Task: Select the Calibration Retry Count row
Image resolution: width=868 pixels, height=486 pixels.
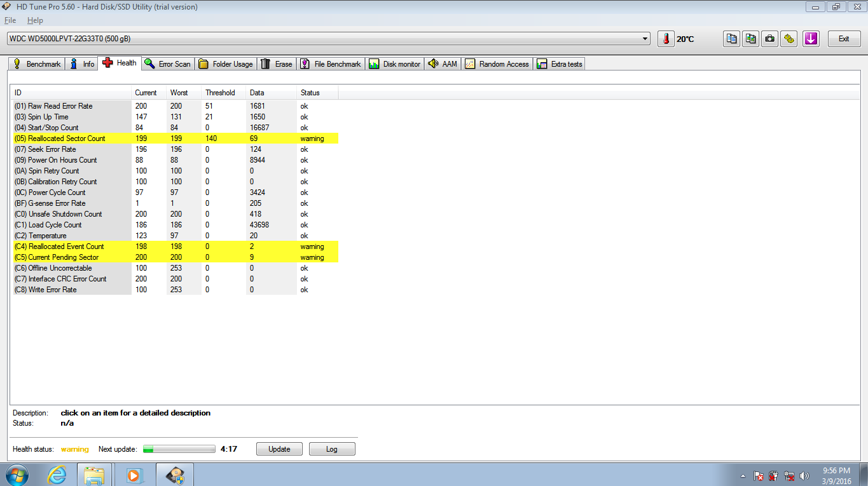Action: 174,182
